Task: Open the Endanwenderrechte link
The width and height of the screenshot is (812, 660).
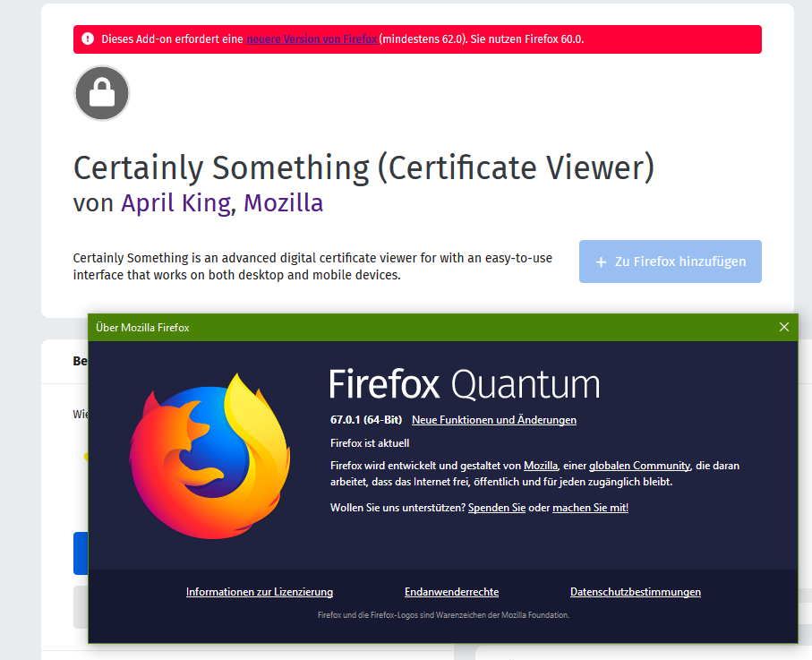Action: tap(451, 592)
